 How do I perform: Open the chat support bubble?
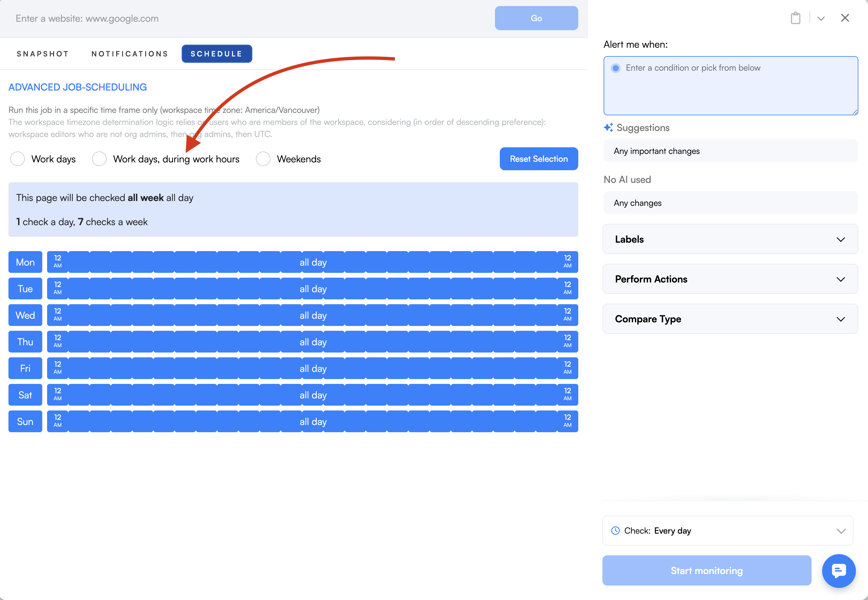[x=838, y=570]
